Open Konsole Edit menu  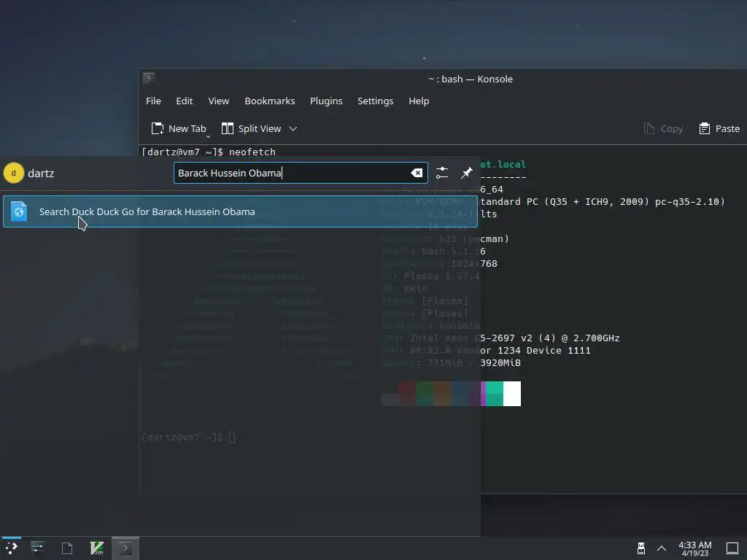pos(185,101)
